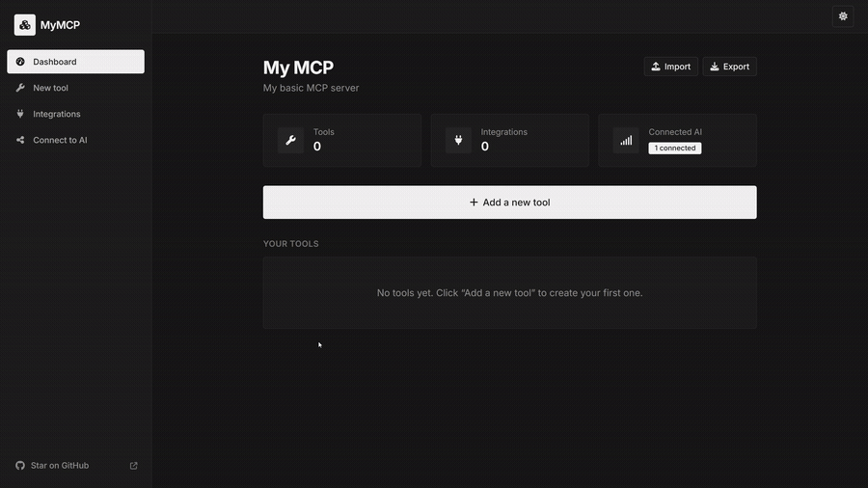Click the Connected AI label
This screenshot has height=488, width=868.
pos(675,132)
